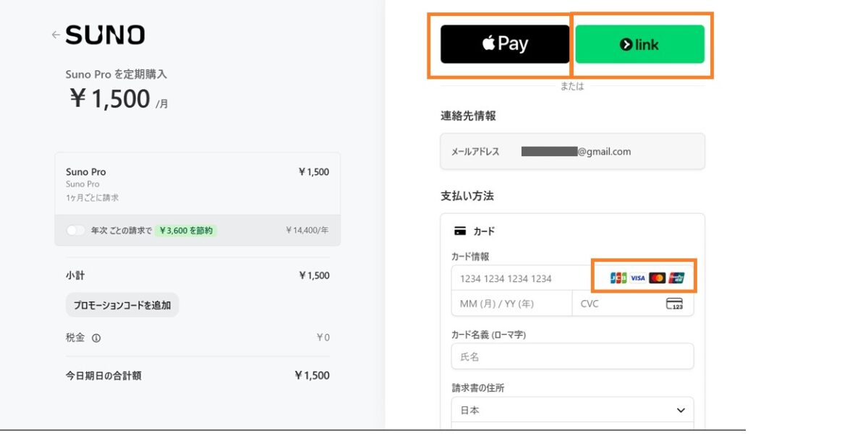The width and height of the screenshot is (868, 441).
Task: Open the 日本 country dropdown
Action: coord(572,410)
